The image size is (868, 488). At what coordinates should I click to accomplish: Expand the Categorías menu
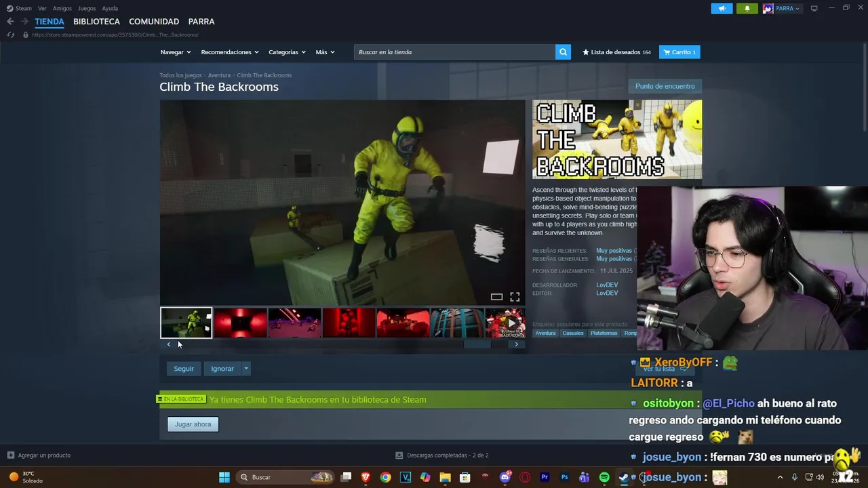tap(287, 52)
